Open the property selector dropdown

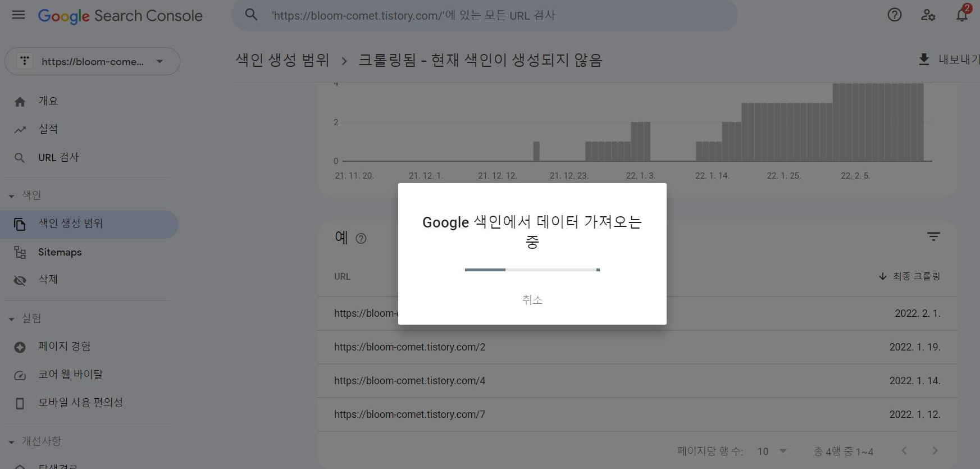pos(92,61)
